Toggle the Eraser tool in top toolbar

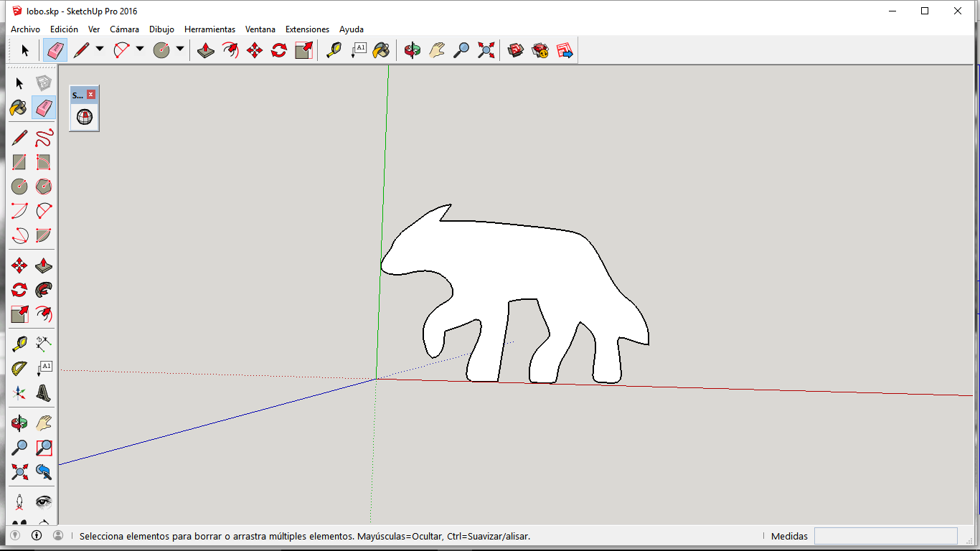pyautogui.click(x=55, y=50)
